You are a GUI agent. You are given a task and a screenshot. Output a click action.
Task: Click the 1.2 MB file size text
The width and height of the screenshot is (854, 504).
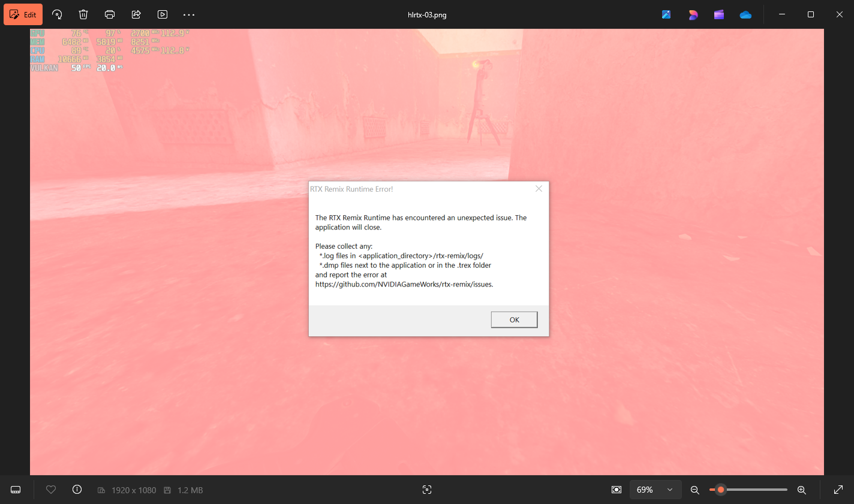[x=190, y=490]
